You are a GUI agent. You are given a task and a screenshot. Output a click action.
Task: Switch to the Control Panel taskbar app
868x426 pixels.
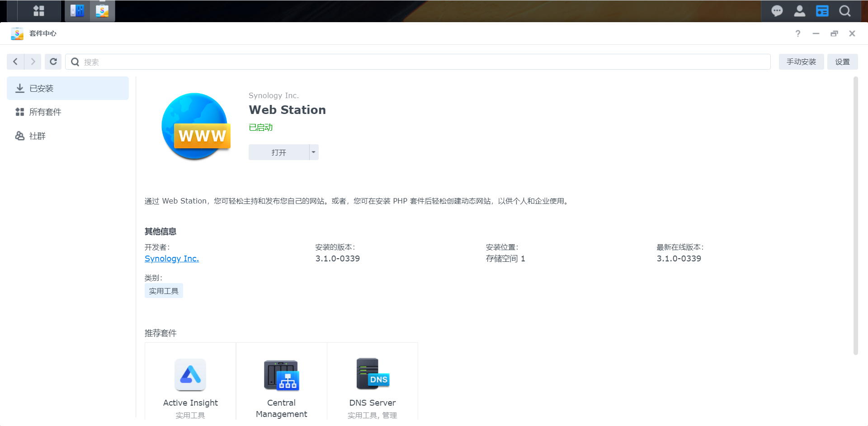click(x=77, y=11)
